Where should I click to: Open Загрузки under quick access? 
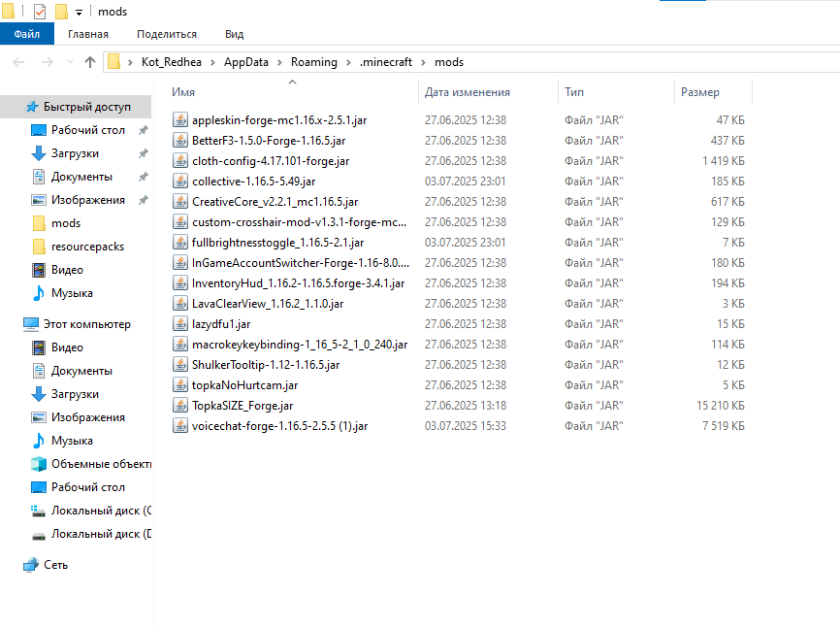point(75,153)
